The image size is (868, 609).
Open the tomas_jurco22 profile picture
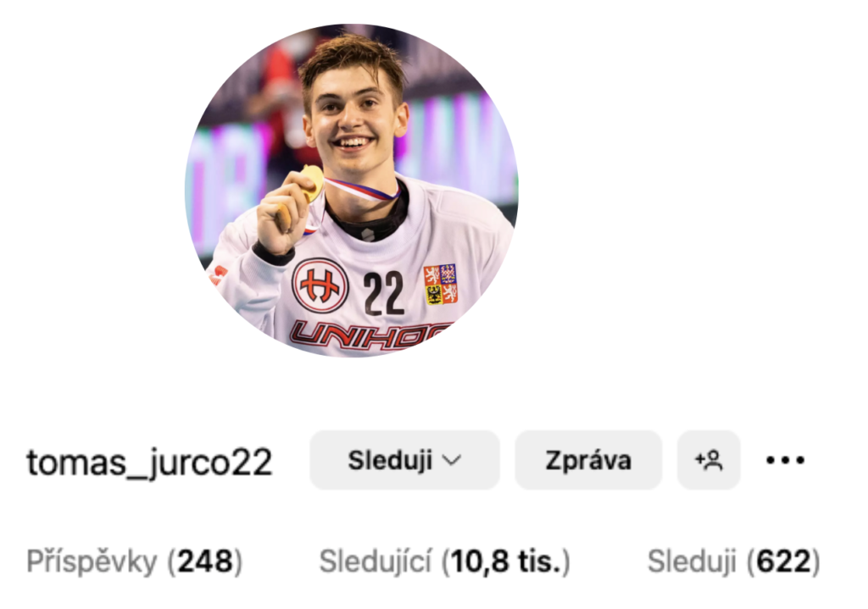click(x=352, y=191)
